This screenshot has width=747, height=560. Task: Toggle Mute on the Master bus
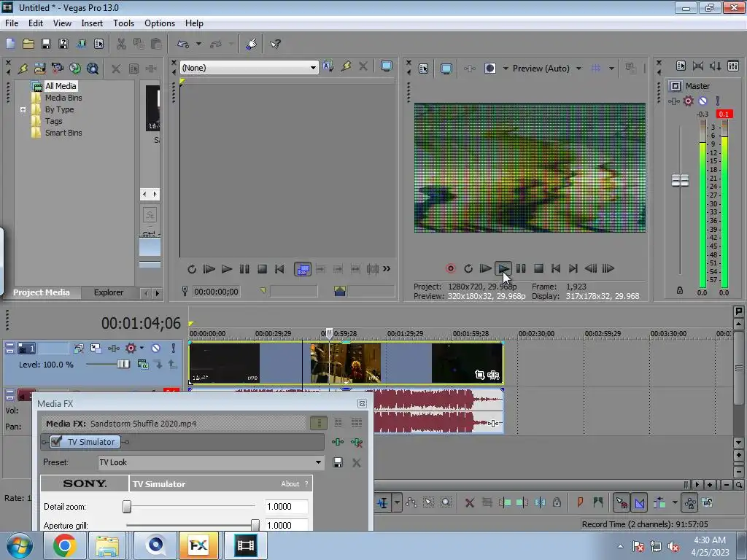(703, 101)
